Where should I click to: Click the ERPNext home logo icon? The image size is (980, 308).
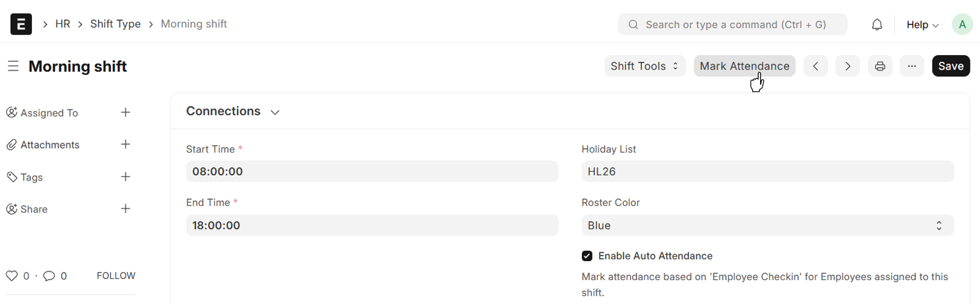pyautogui.click(x=21, y=25)
